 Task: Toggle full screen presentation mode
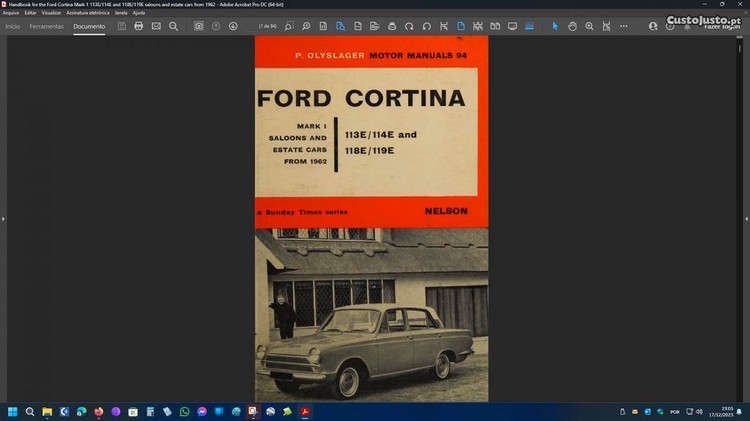512,26
